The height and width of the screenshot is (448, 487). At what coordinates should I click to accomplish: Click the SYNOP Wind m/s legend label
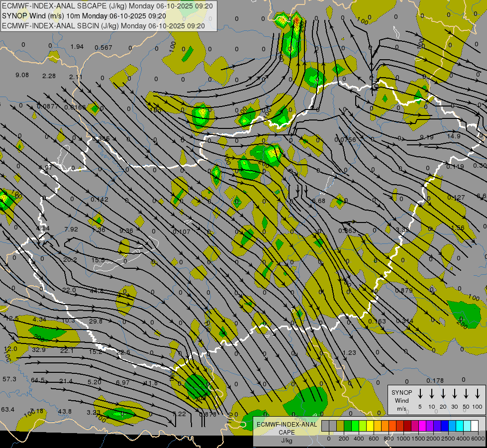(x=401, y=400)
